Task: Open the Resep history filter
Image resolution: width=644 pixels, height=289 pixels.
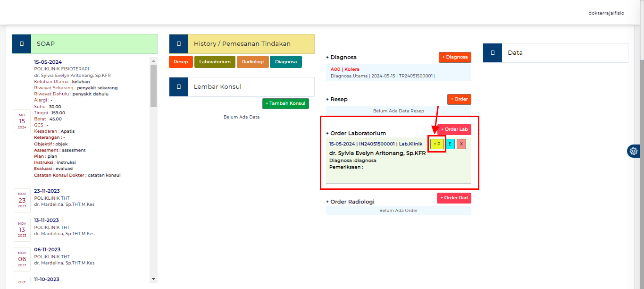Action: [181, 61]
